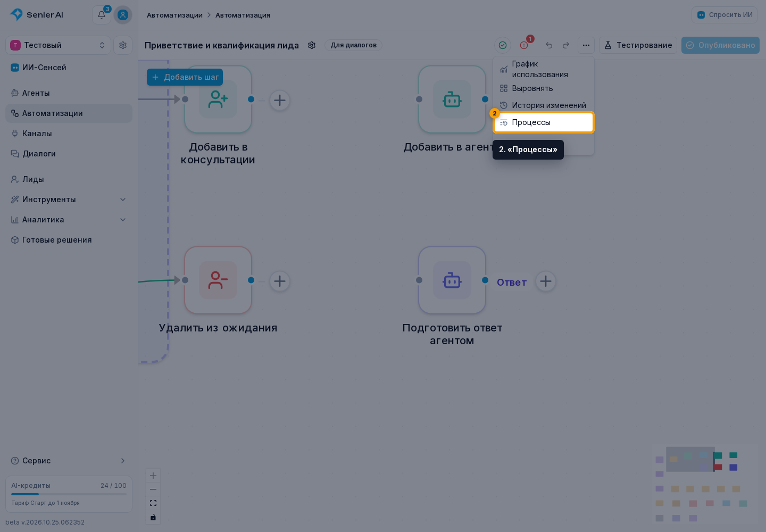
Task: Choose График использования from the menu
Action: tap(544, 69)
